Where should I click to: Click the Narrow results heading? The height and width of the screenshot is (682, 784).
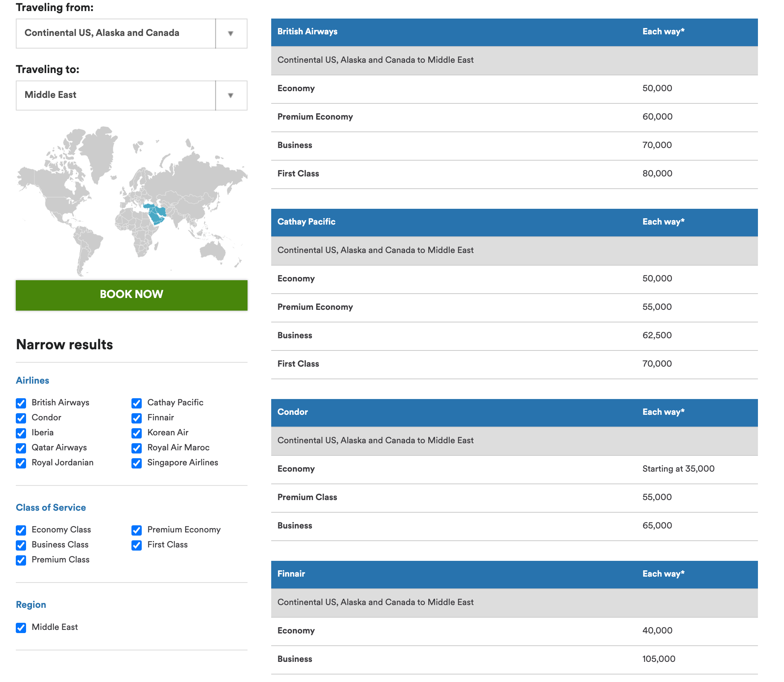tap(64, 345)
